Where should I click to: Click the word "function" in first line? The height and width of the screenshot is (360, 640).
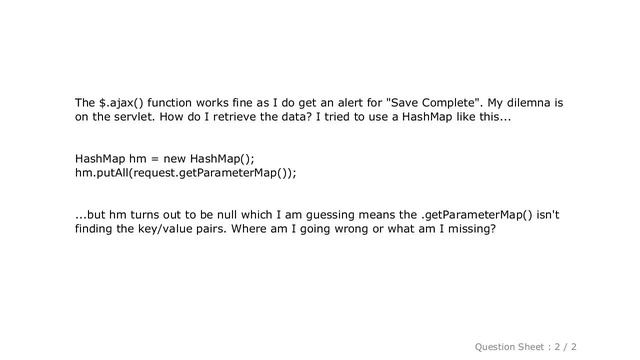tap(169, 102)
